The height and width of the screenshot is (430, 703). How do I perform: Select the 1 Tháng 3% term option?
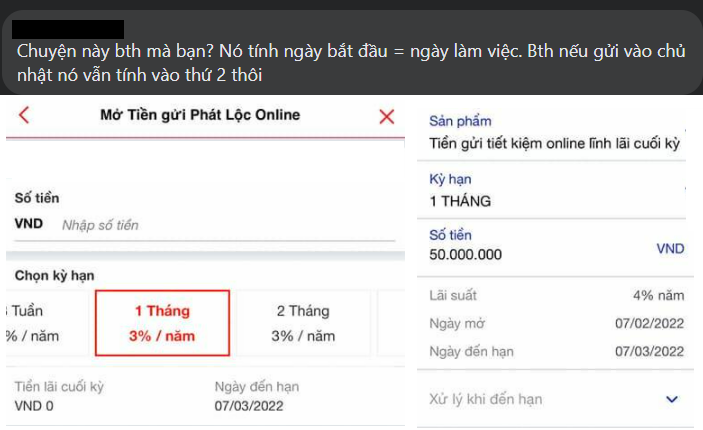(162, 323)
